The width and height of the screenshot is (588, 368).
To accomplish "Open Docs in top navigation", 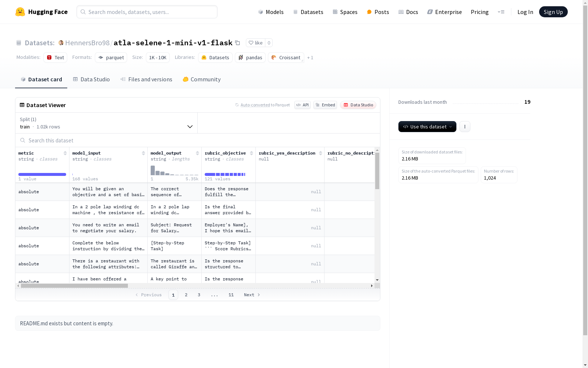I will pos(408,12).
